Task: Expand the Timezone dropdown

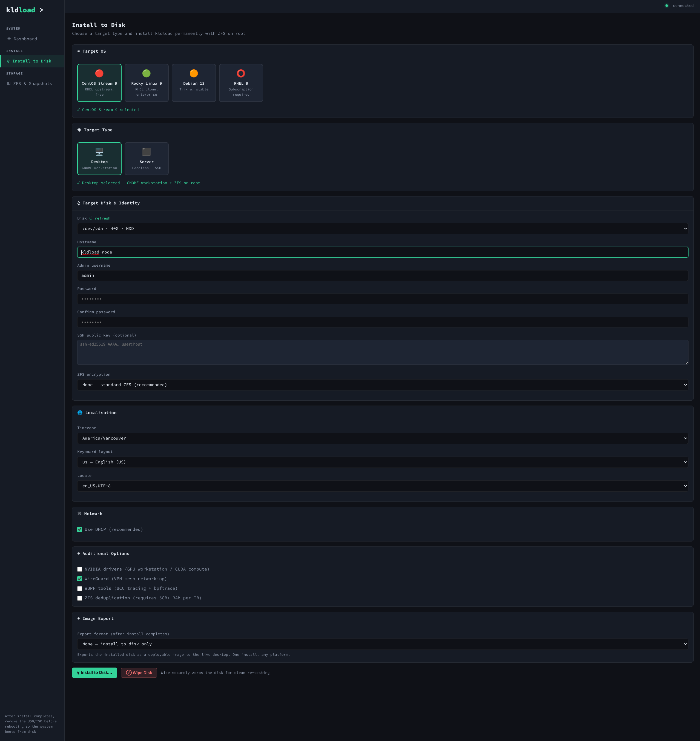Action: [383, 438]
